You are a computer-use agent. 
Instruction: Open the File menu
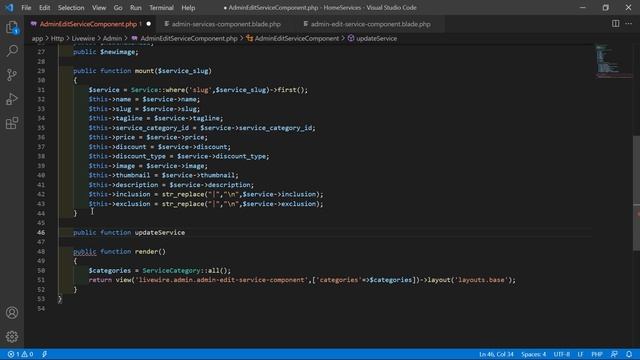coord(26,8)
